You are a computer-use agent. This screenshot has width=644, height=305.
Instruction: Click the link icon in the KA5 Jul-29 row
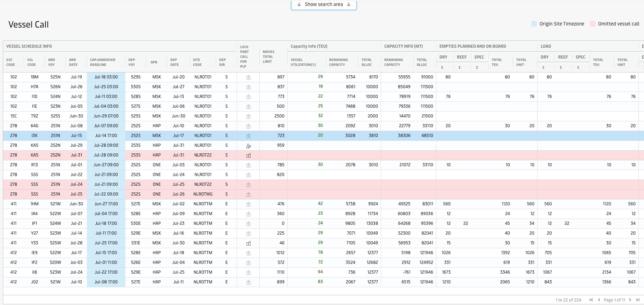click(x=249, y=146)
